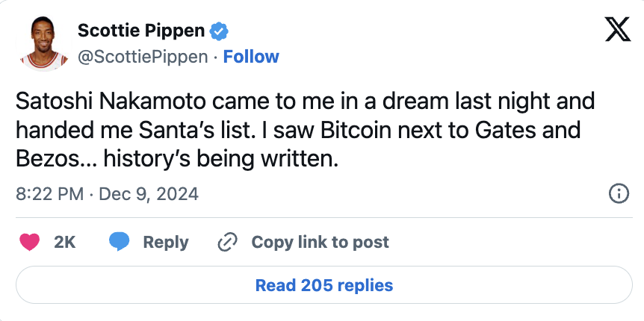
Task: Click the 8:22 PM timestamp
Action: [x=49, y=194]
